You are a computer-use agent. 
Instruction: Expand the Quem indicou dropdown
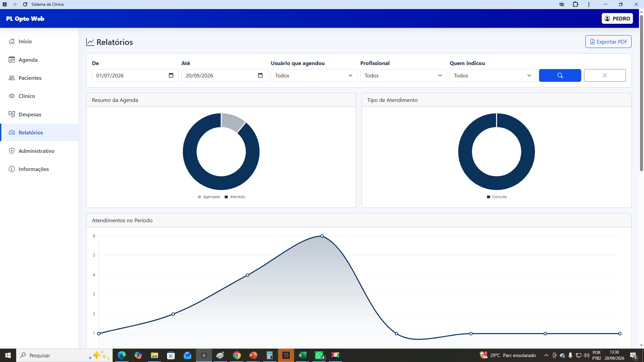(x=493, y=75)
